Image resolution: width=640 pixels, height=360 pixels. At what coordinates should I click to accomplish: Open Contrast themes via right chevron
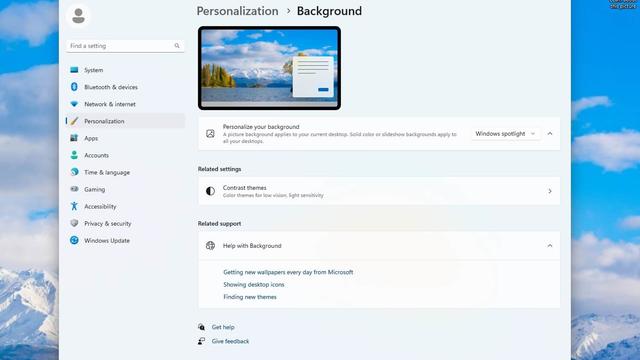[x=550, y=191]
